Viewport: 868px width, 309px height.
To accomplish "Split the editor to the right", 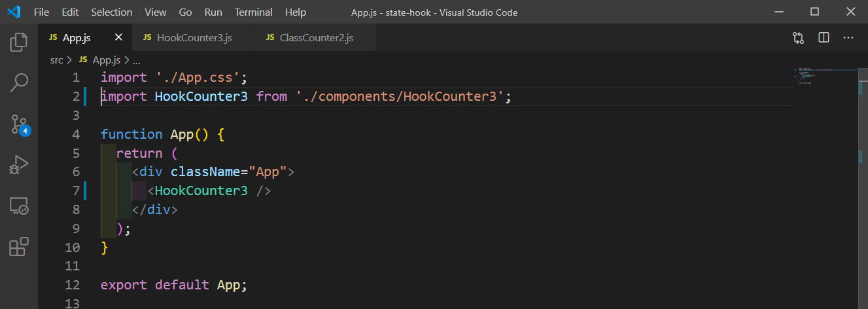I will coord(824,38).
